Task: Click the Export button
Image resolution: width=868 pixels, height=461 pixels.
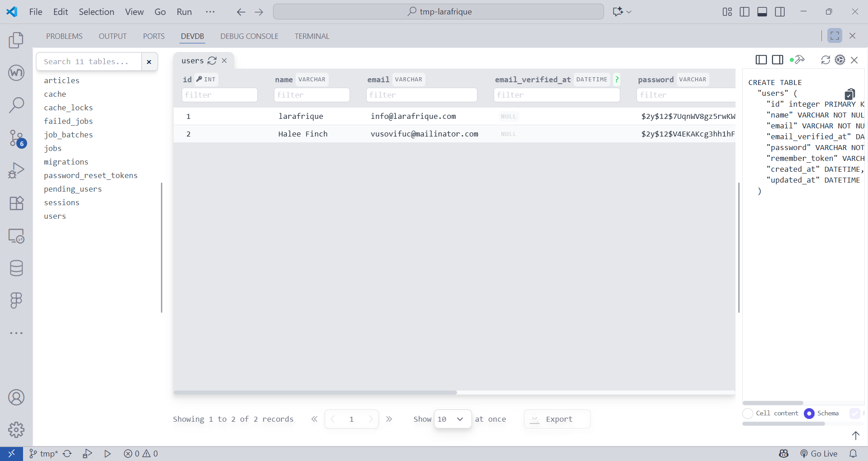Action: click(x=557, y=419)
